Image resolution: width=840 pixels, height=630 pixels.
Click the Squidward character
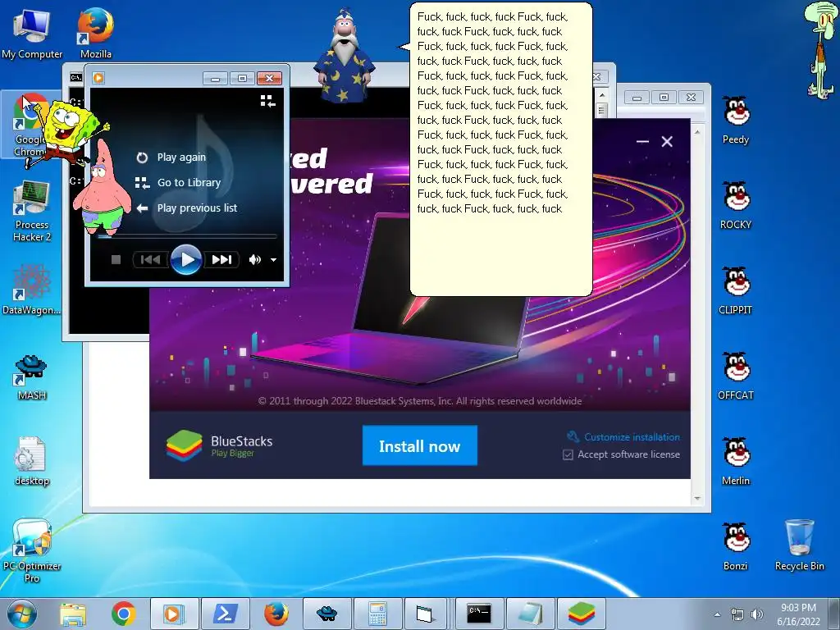click(819, 51)
